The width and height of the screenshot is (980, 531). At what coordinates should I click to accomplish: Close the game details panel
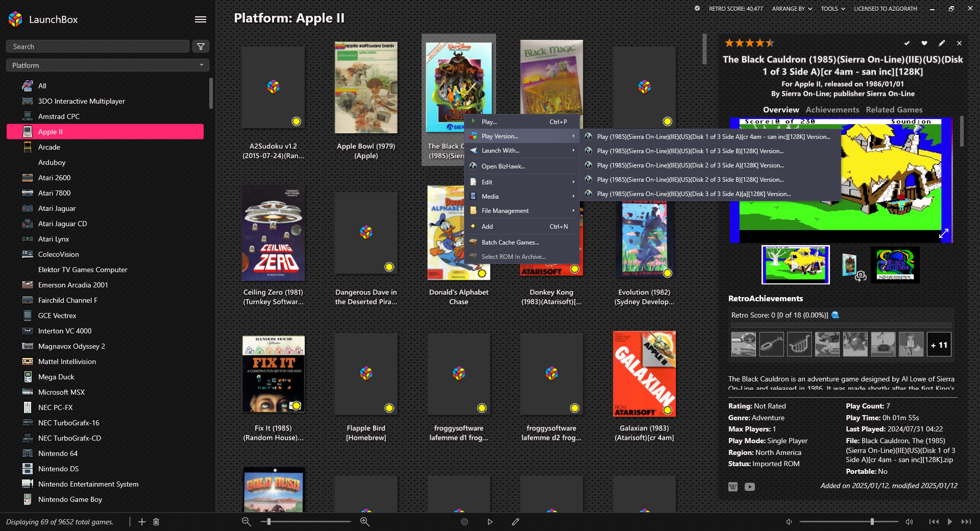pos(959,43)
